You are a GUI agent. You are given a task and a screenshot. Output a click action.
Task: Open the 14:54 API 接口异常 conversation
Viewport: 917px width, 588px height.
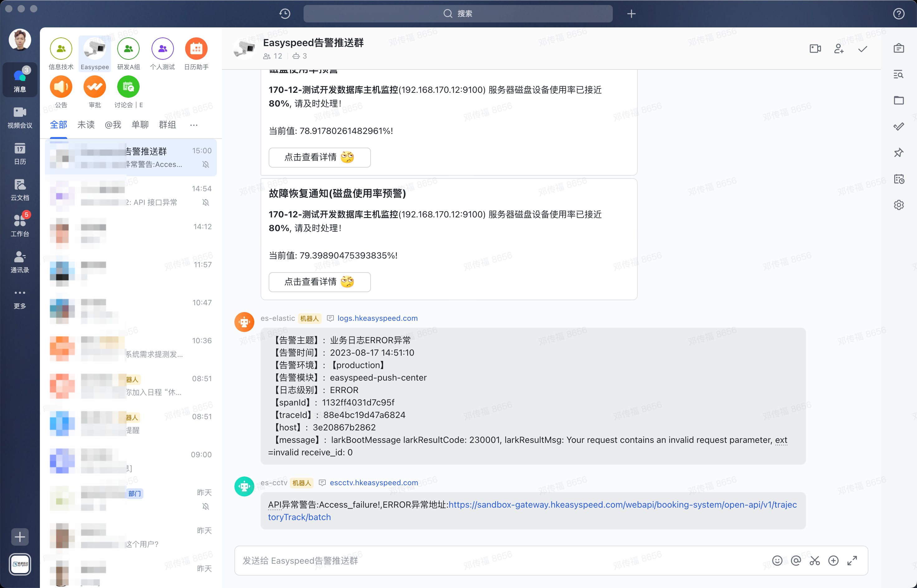point(131,195)
